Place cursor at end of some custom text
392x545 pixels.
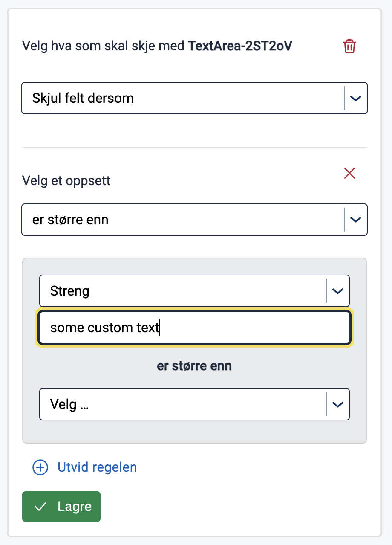tap(161, 328)
